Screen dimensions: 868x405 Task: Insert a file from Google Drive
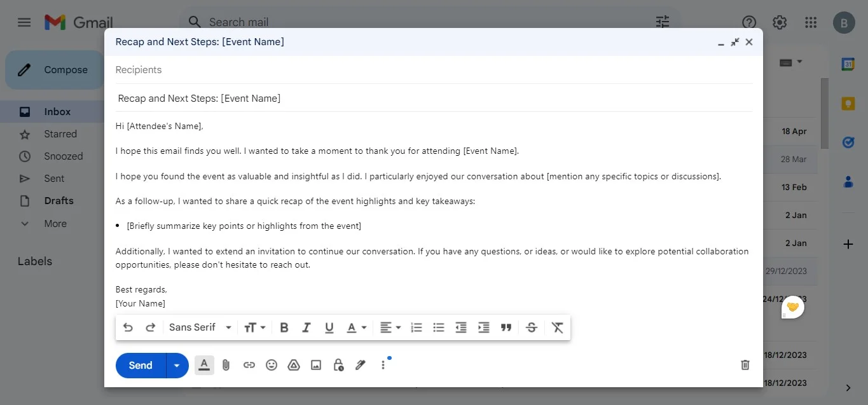pyautogui.click(x=293, y=365)
